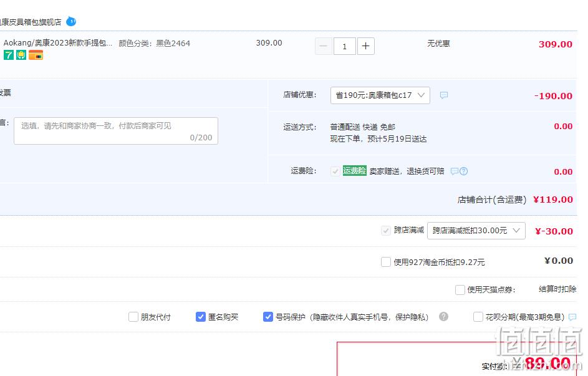Screen dimensions: 588x376
Task: Click the 普通配送 快递 免邮 shipping text
Action: click(363, 127)
